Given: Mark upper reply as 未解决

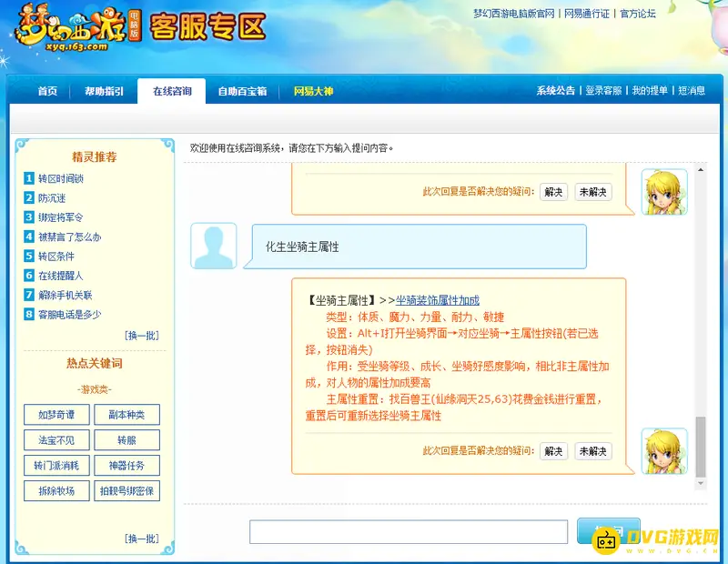Looking at the screenshot, I should [x=593, y=192].
